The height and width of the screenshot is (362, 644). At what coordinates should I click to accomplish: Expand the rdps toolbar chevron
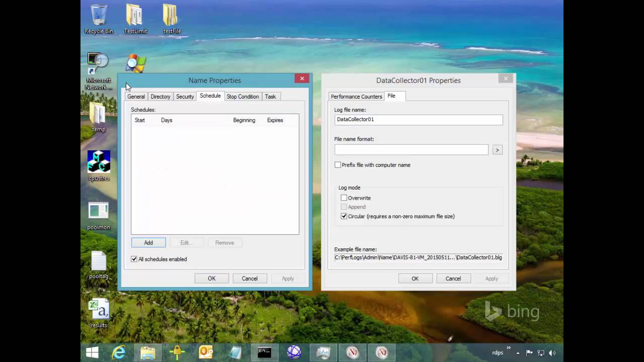point(509,348)
